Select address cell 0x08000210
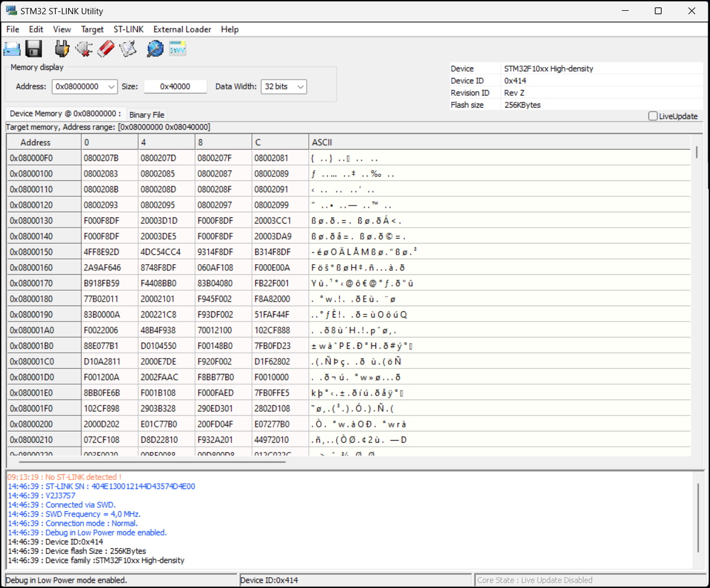Viewport: 710px width, 588px height. [44, 440]
